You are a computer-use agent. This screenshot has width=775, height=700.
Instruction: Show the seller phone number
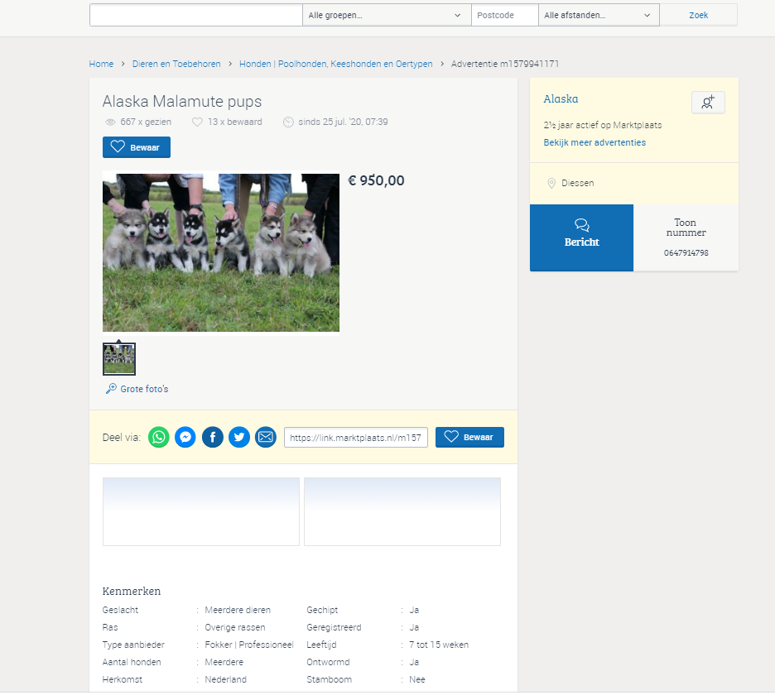pyautogui.click(x=686, y=237)
